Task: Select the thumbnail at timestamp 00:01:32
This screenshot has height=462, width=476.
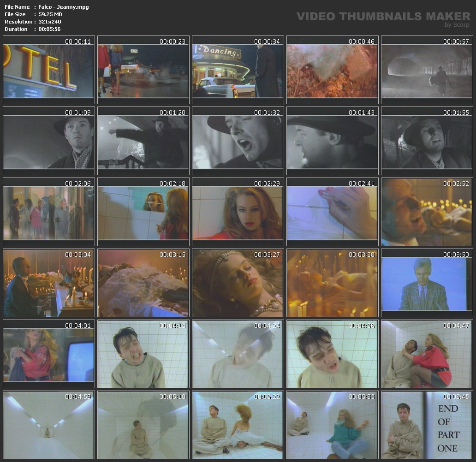Action: 238,141
